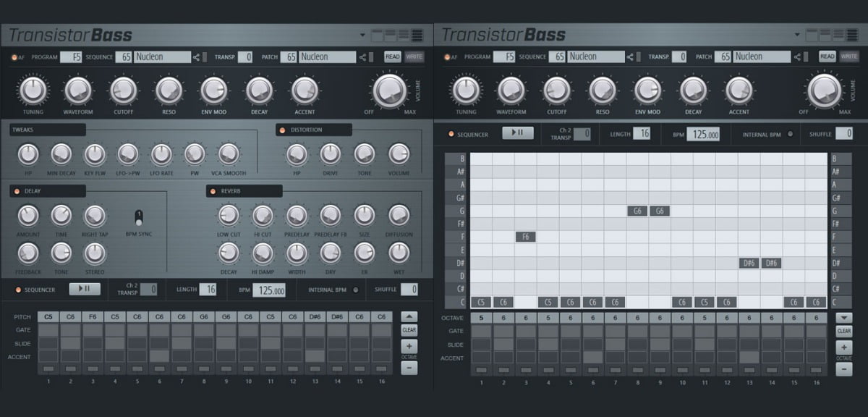The height and width of the screenshot is (417, 868).
Task: Click patch share icon in the knob-view window
Action: 362,57
